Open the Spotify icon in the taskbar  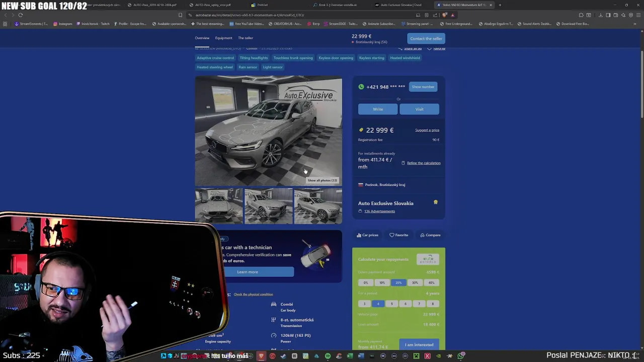[x=328, y=356]
